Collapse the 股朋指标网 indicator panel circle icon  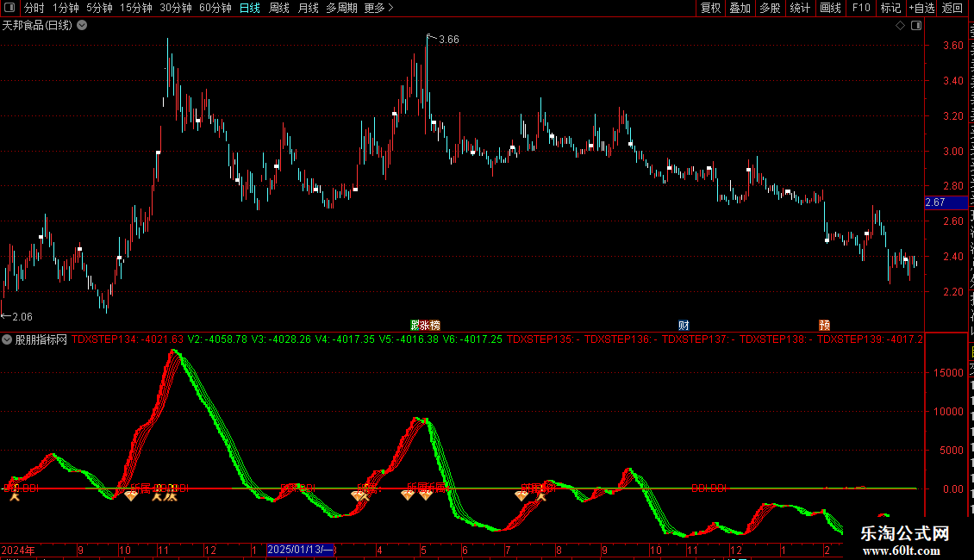pos(7,339)
